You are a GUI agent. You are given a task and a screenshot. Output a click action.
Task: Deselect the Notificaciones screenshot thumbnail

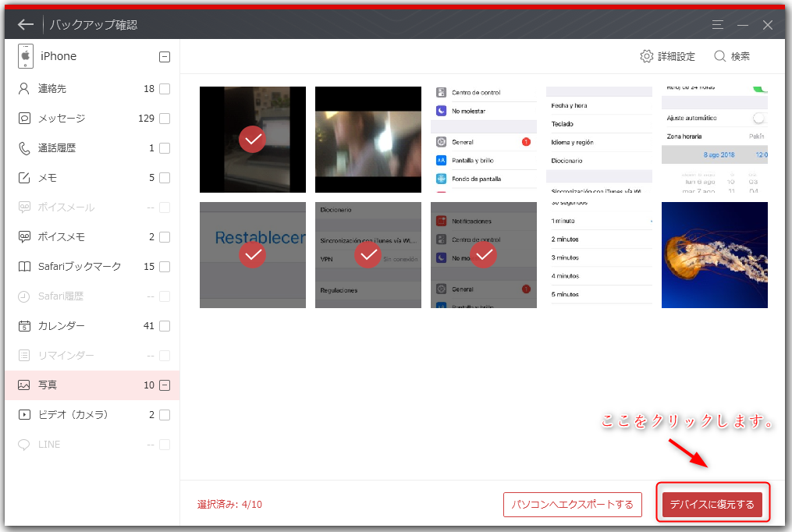coord(484,255)
